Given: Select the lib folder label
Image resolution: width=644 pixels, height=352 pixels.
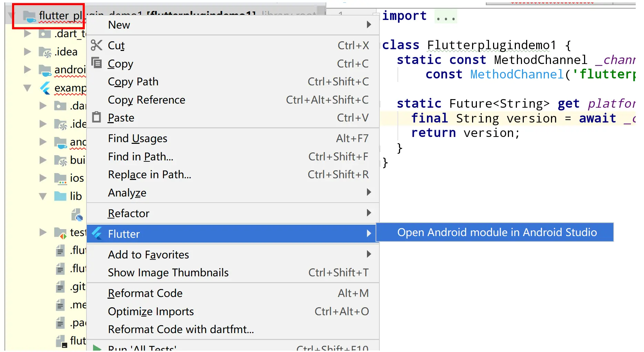Looking at the screenshot, I should click(76, 196).
